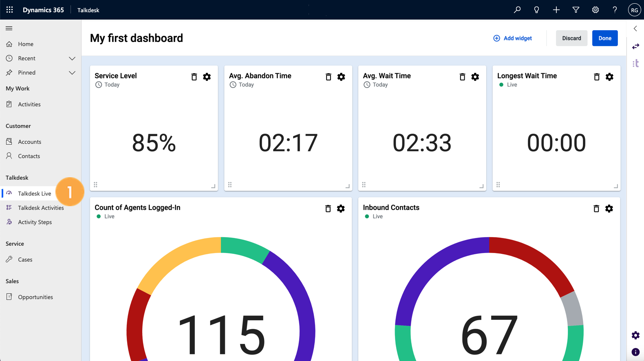This screenshot has width=644, height=361.
Task: Click the Longest Wait Time resize corner
Action: click(x=616, y=186)
